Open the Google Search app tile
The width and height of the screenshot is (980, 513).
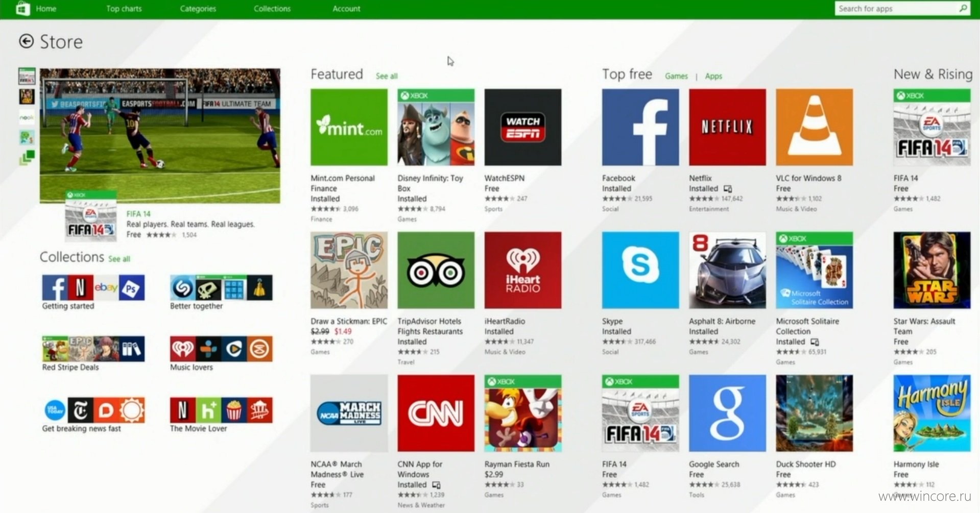(727, 413)
